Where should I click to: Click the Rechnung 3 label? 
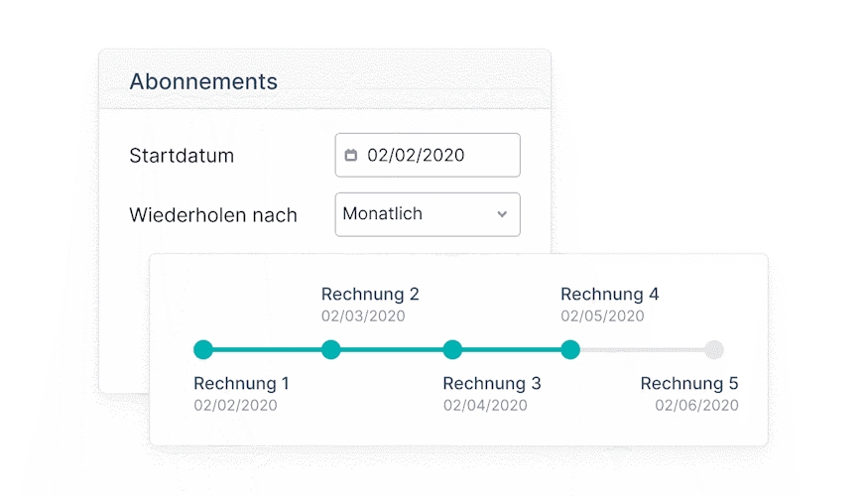coord(491,384)
